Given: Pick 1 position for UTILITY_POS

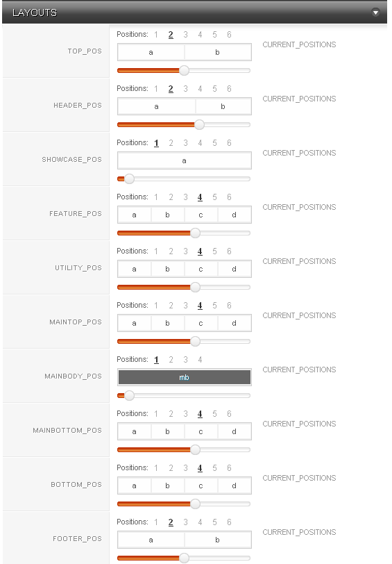Looking at the screenshot, I should coord(156,251).
